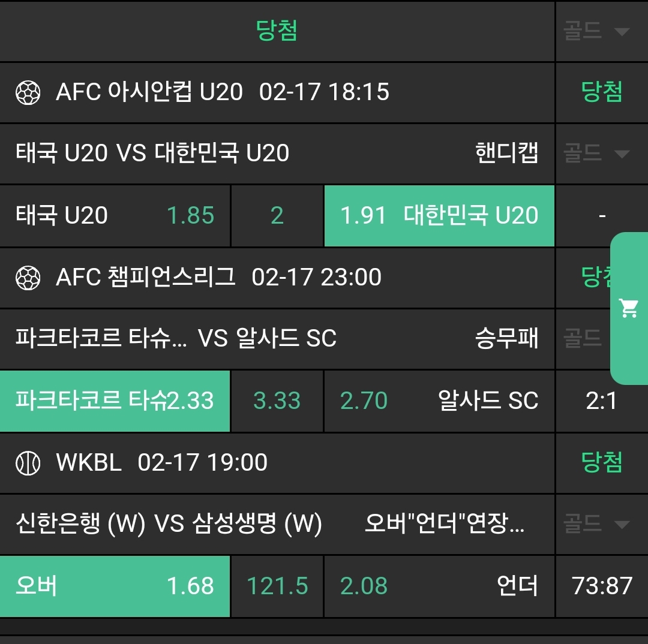Click basketball icon beside WKBL
This screenshot has height=644, width=648.
coord(28,463)
